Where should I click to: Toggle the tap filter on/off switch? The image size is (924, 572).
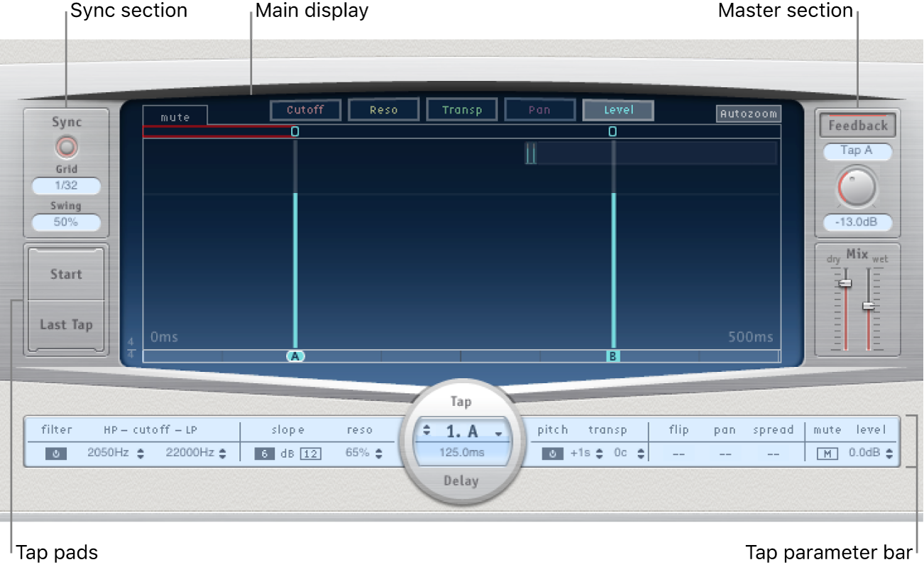click(55, 453)
